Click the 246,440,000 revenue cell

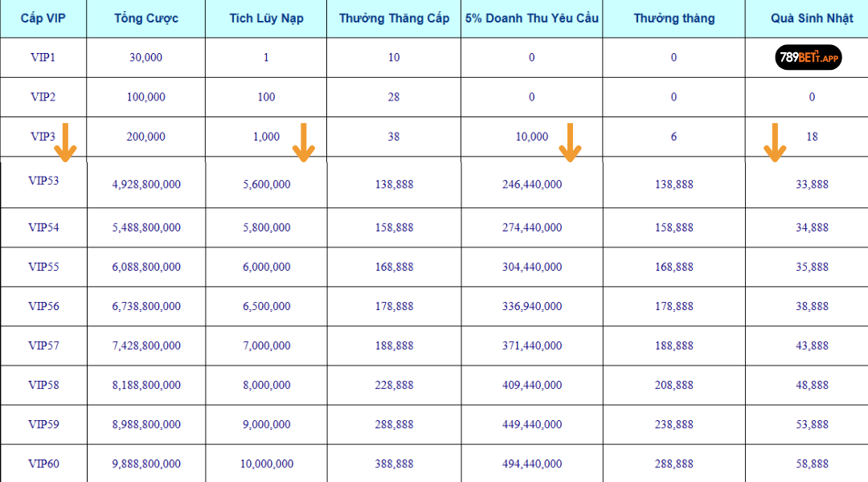532,184
